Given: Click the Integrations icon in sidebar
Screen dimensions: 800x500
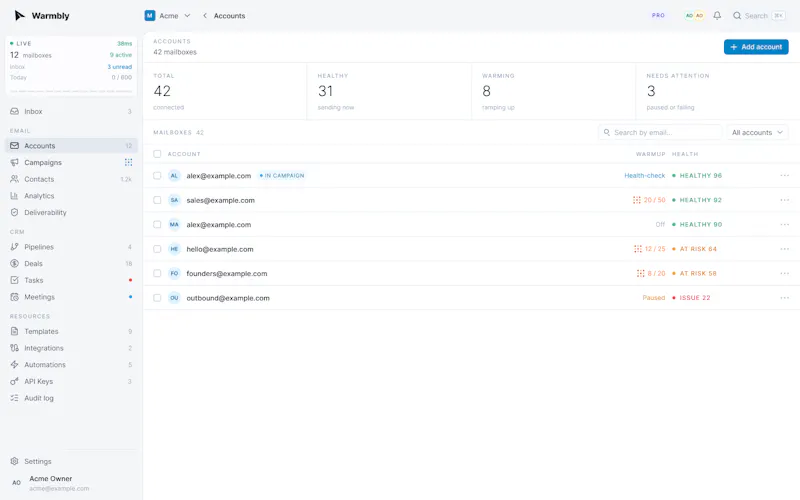Looking at the screenshot, I should tap(14, 348).
